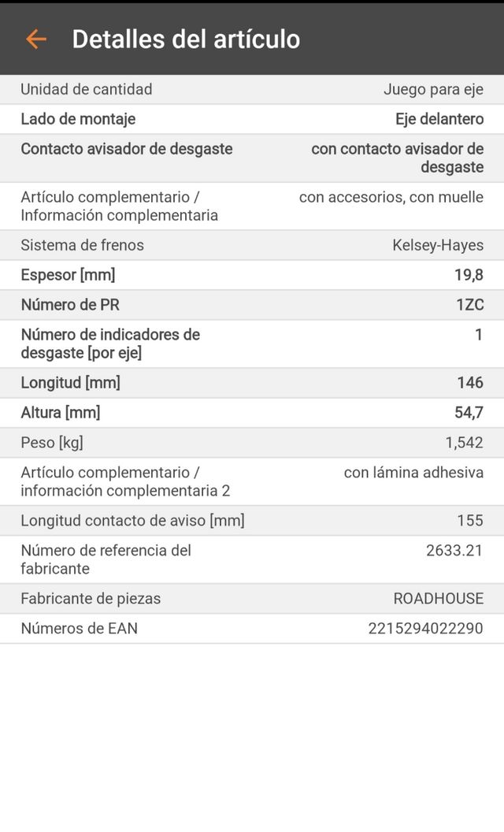
Task: Tap the 'ROADHOUSE' manufacturer value
Action: [x=439, y=599]
